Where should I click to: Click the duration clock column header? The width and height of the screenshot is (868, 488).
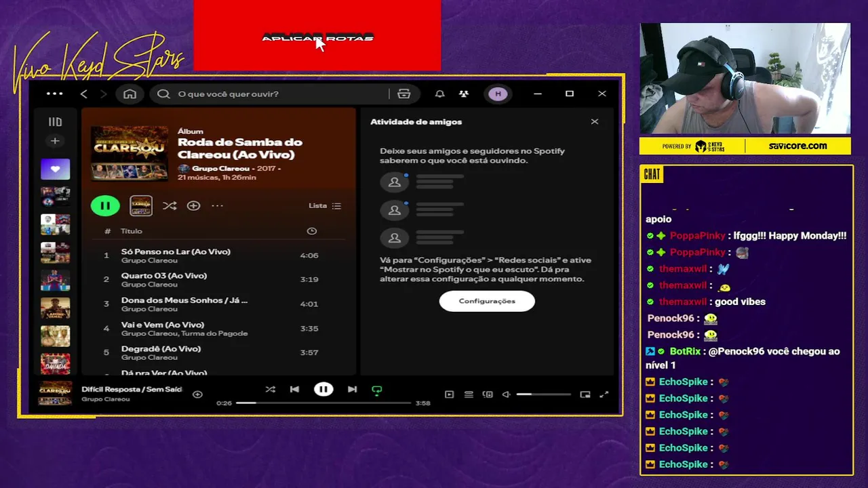(311, 231)
